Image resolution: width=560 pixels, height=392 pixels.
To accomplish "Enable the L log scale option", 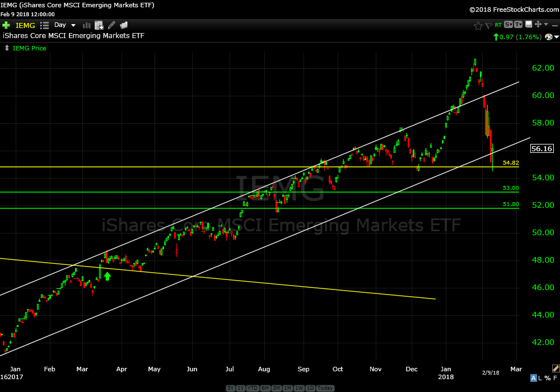I will pos(541,378).
